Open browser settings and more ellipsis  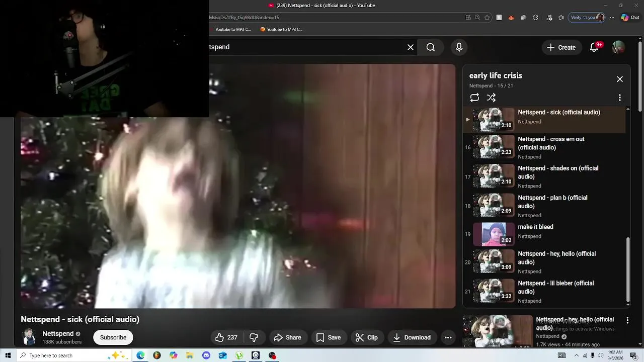(x=612, y=17)
